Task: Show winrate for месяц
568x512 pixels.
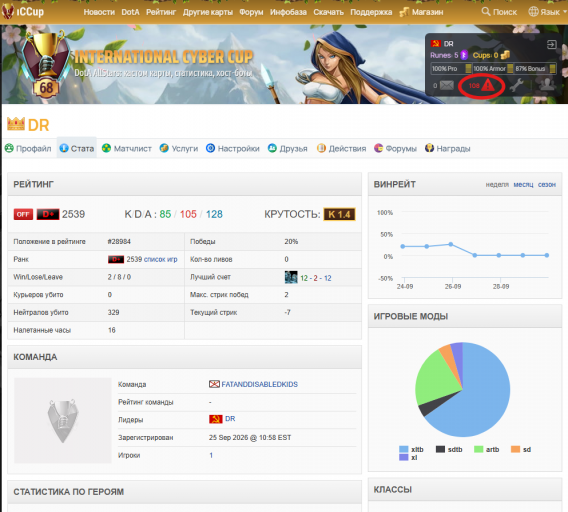Action: (523, 184)
